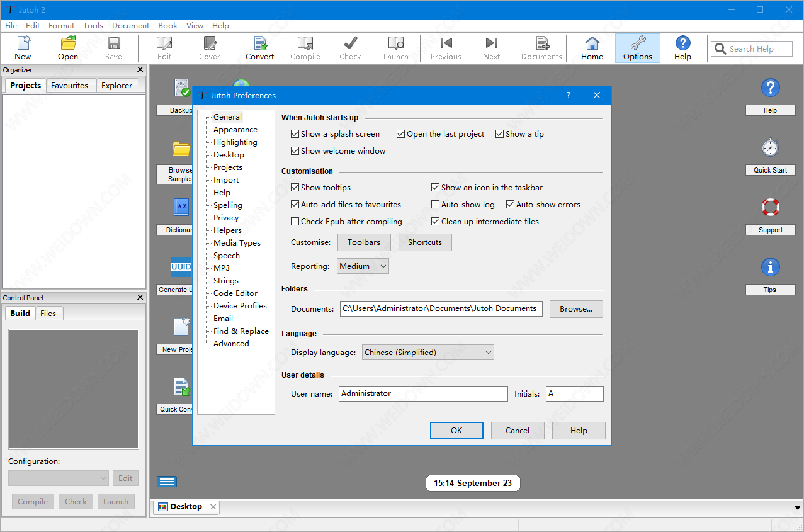Click the Shortcuts customise button
This screenshot has width=804, height=532.
coord(425,242)
